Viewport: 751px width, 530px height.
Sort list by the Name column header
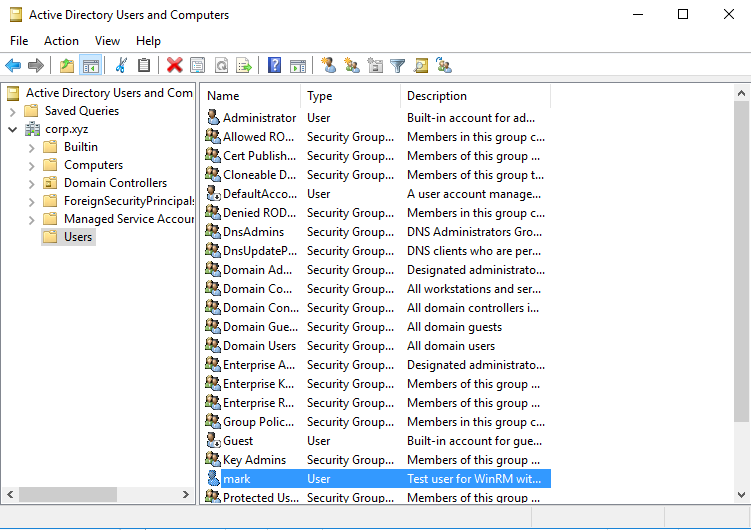[250, 96]
